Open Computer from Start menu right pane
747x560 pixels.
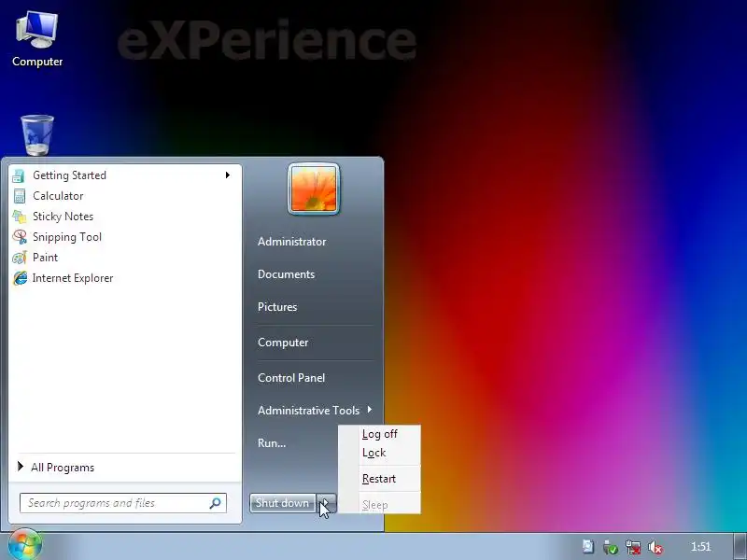tap(283, 343)
